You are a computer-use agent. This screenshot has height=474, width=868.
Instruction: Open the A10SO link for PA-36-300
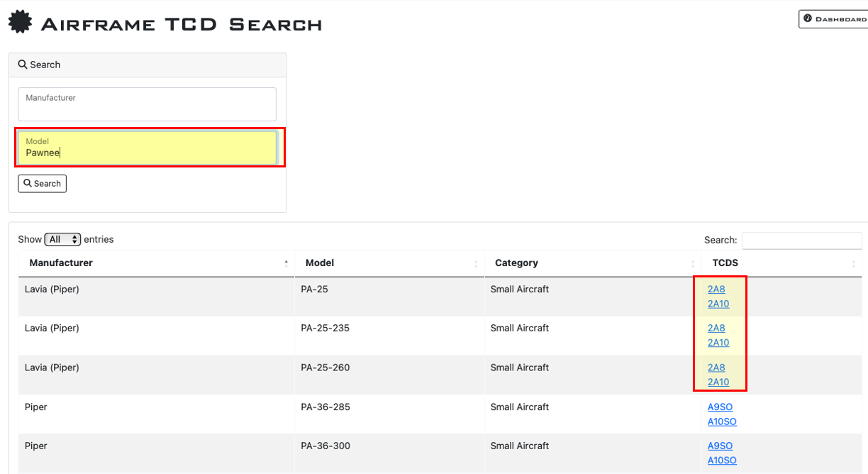click(x=721, y=460)
